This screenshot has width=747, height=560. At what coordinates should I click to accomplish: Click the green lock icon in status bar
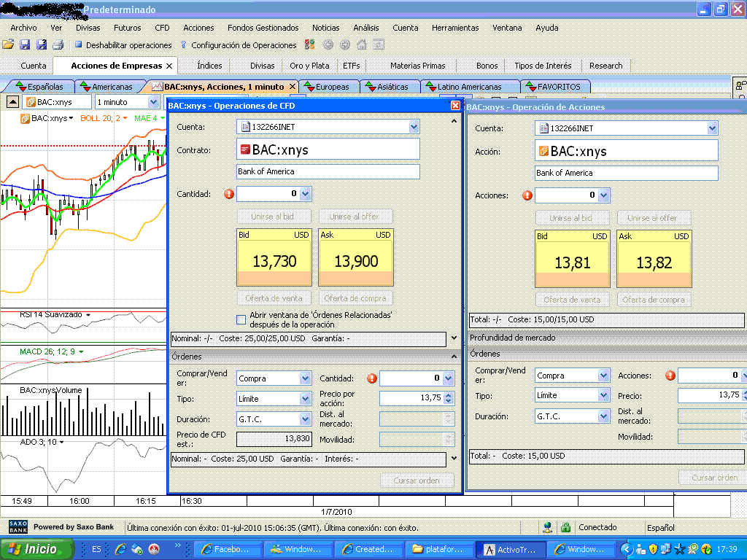point(565,527)
